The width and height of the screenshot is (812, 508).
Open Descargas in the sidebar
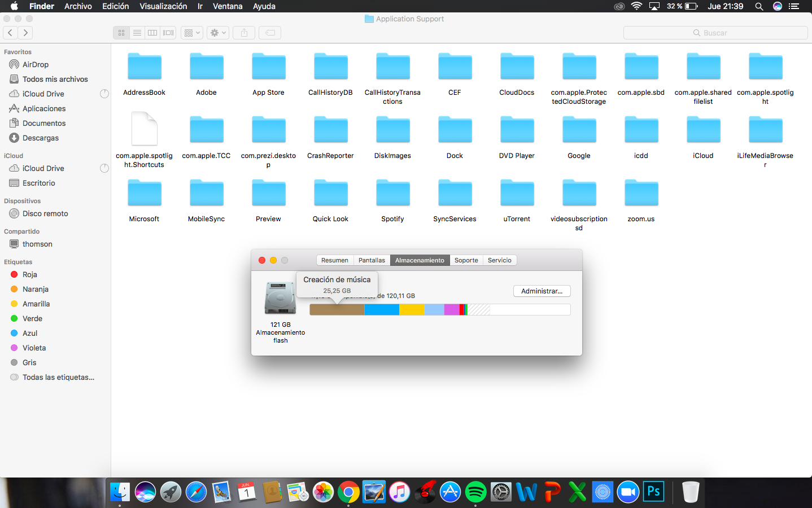41,138
